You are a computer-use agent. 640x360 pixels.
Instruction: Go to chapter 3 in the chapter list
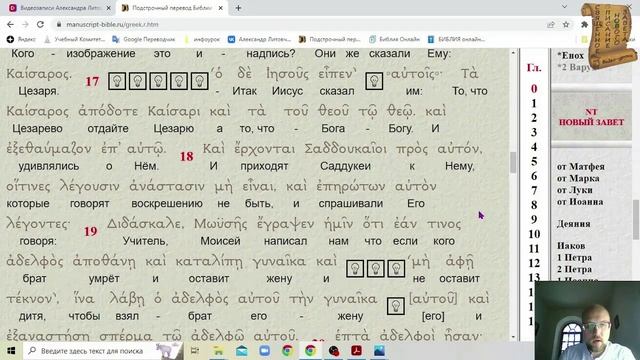click(534, 132)
